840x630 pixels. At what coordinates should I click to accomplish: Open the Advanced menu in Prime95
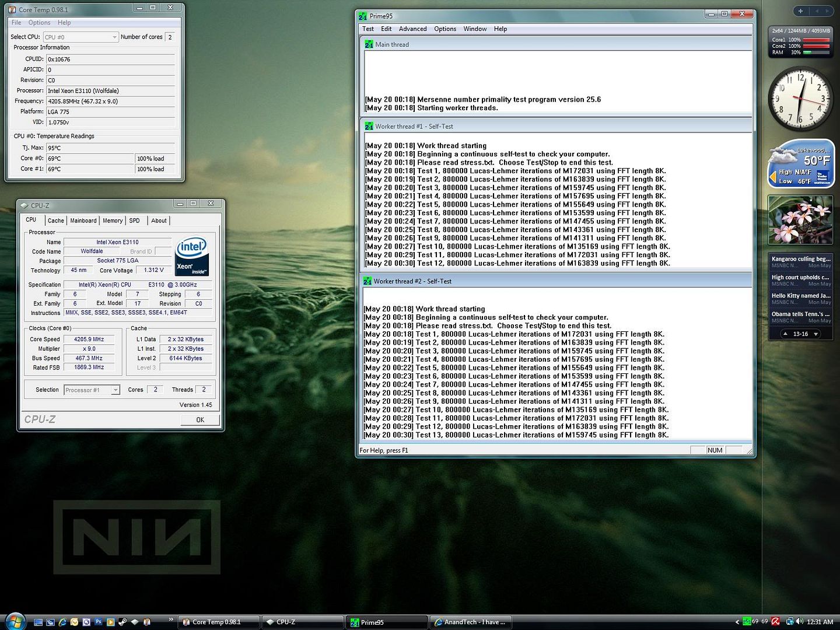(412, 29)
